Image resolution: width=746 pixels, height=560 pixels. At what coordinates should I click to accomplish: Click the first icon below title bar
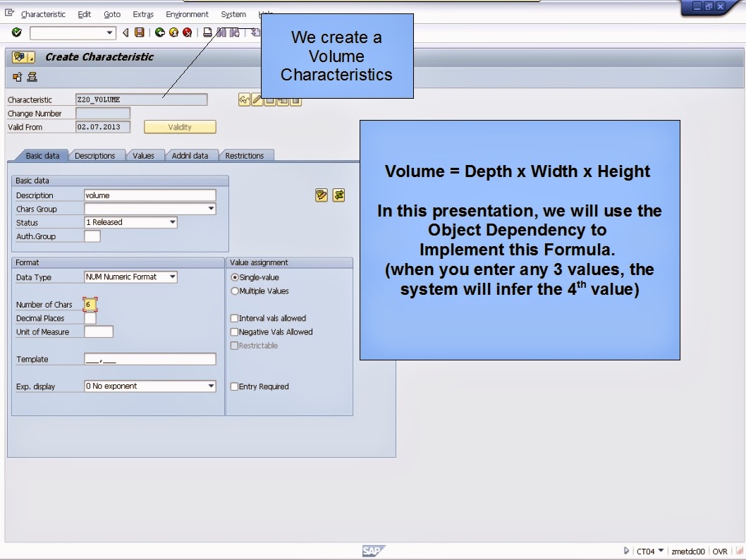pos(18,77)
